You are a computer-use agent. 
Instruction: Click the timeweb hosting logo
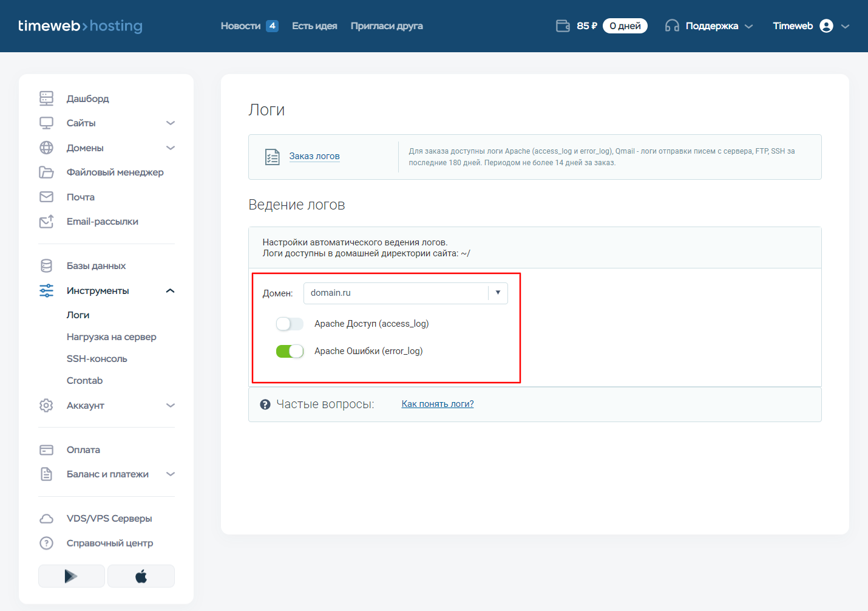coord(80,26)
